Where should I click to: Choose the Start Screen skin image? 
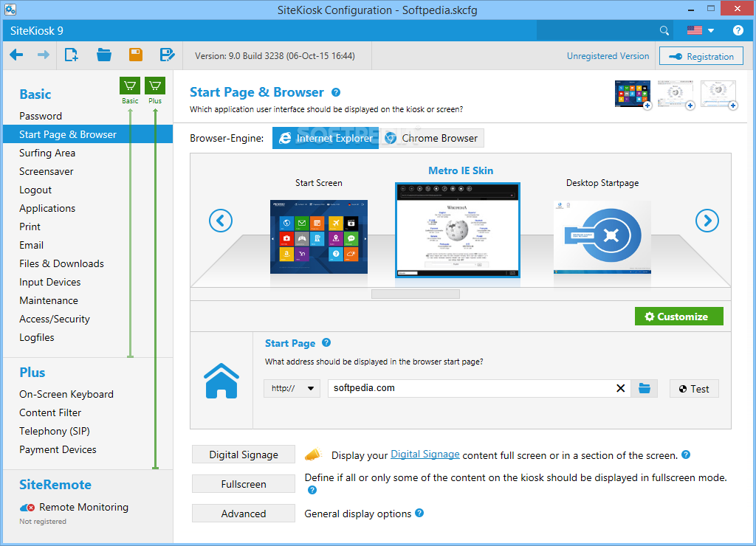click(x=319, y=237)
